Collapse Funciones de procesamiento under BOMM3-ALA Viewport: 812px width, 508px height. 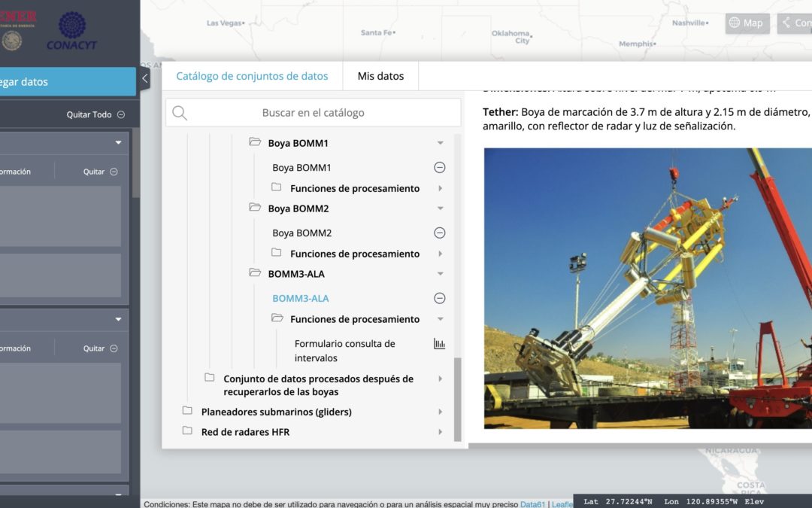(440, 319)
